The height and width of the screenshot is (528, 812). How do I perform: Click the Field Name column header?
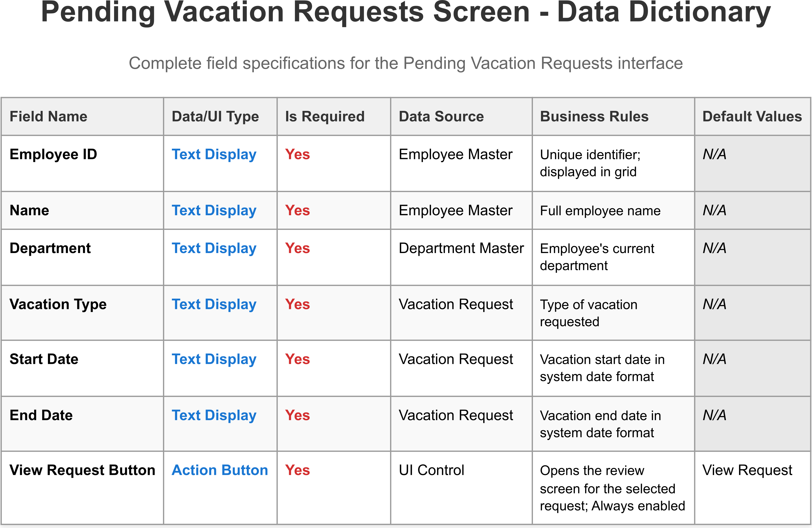(48, 117)
